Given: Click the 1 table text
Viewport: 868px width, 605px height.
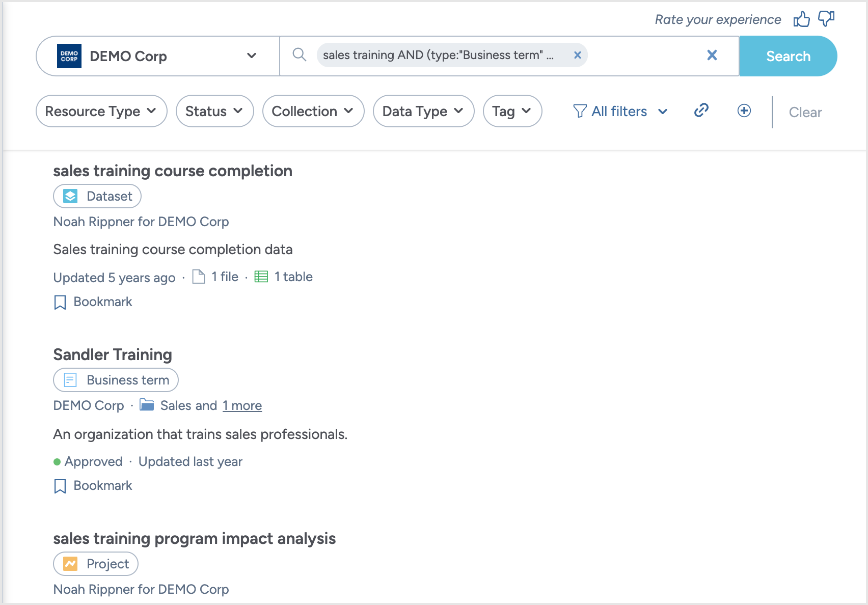Looking at the screenshot, I should tap(293, 277).
